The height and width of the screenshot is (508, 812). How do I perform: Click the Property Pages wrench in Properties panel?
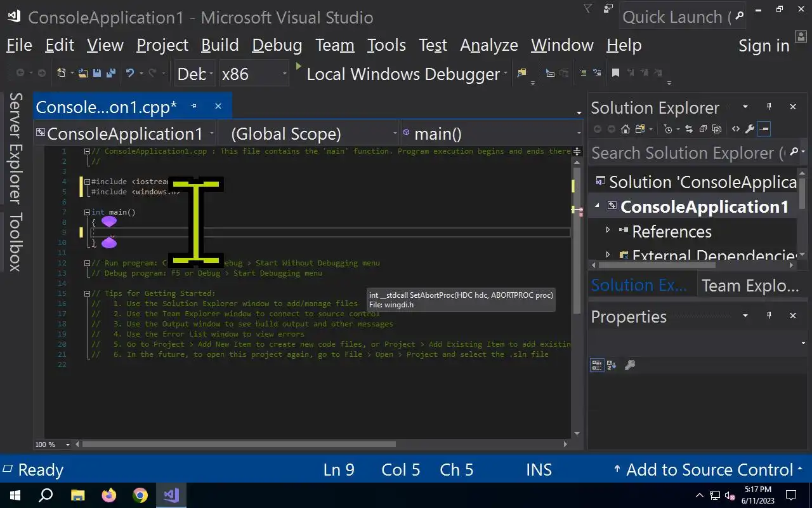630,365
